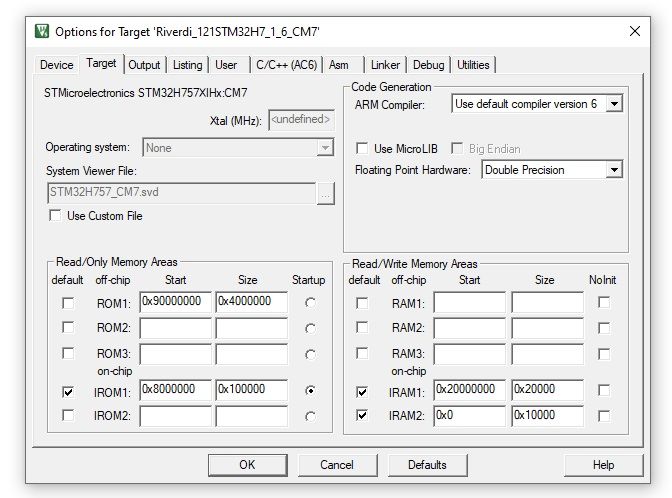Open the Output tab
This screenshot has height=498, width=672.
click(144, 65)
